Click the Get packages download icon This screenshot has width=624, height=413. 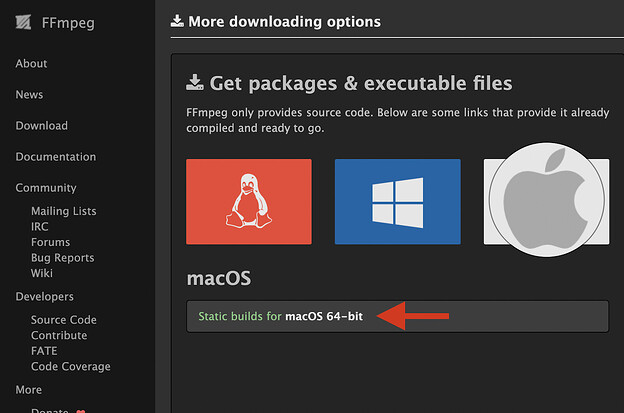tap(195, 82)
